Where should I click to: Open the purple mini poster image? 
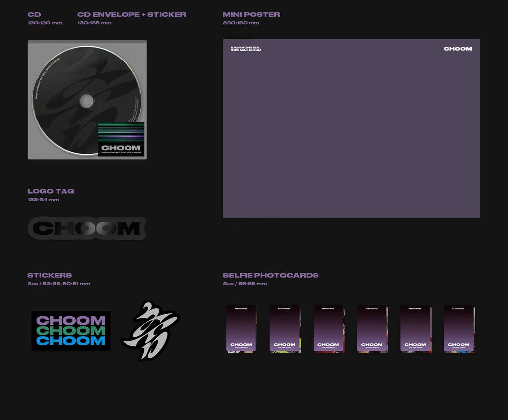tap(352, 128)
